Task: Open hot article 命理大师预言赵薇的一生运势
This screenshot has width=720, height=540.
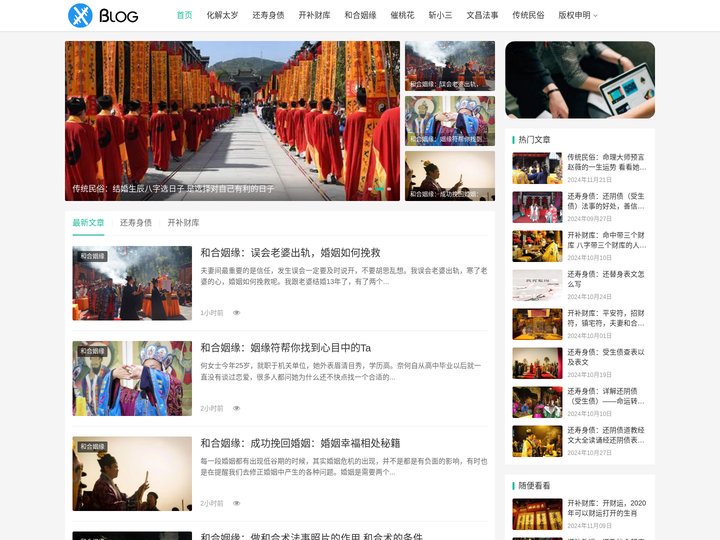Action: pos(607,162)
